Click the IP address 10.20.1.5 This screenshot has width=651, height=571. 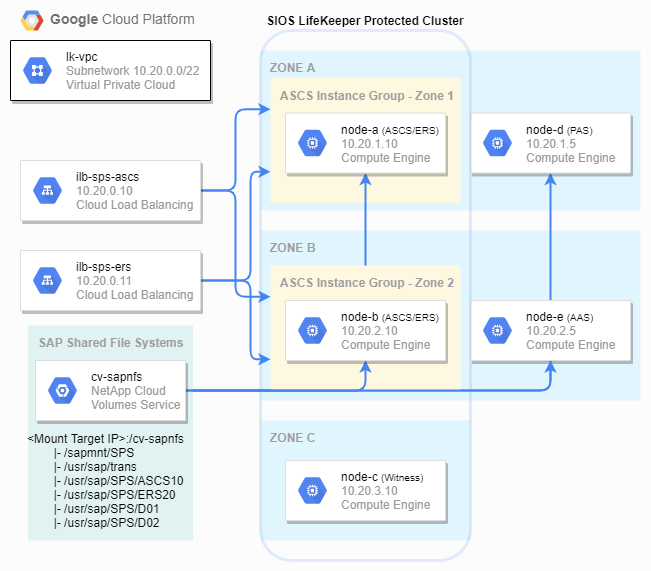point(551,144)
